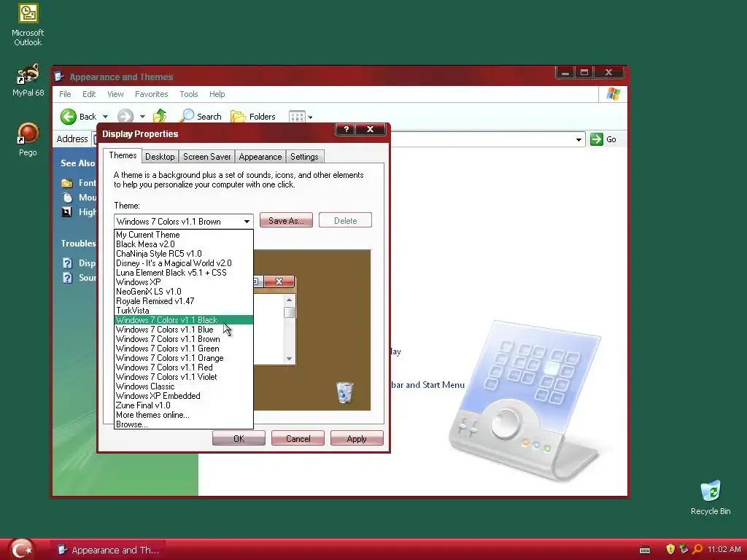
Task: Select Windows Classic from theme list
Action: [x=184, y=386]
